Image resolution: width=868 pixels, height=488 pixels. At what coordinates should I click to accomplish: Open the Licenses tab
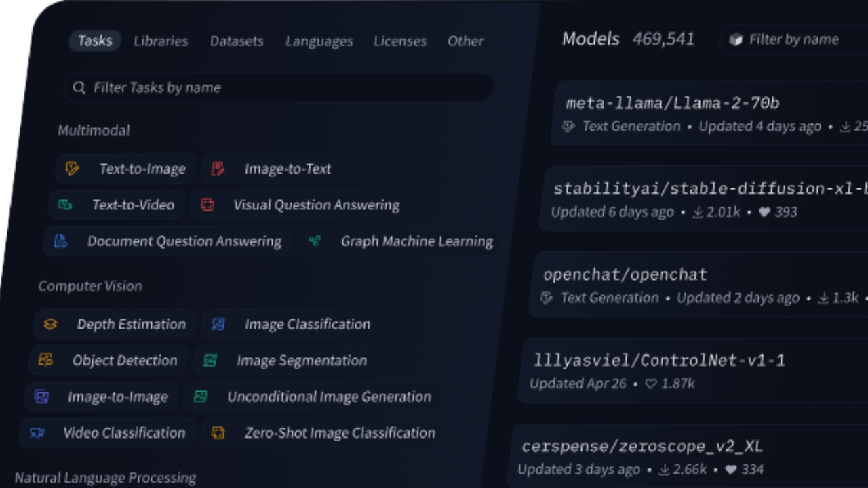[x=400, y=41]
